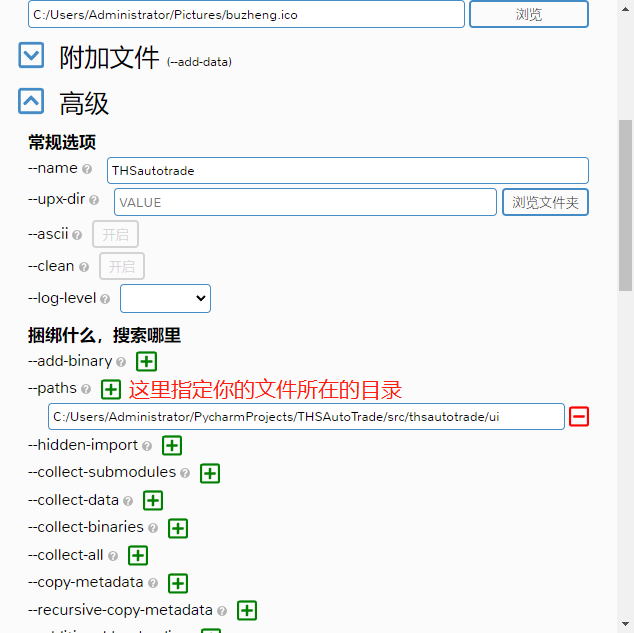Click the vertical scrollbar thumb
Viewport: 634px width, 633px height.
[625, 205]
